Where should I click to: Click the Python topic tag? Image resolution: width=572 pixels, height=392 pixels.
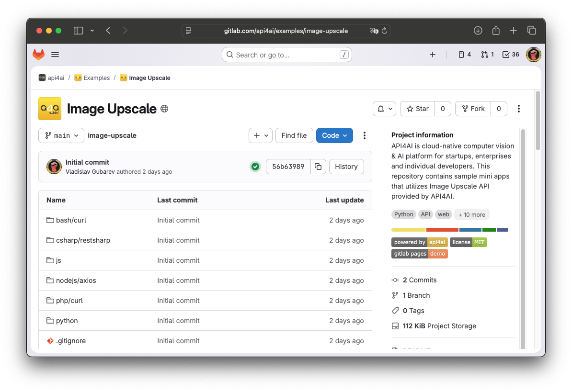tap(403, 214)
